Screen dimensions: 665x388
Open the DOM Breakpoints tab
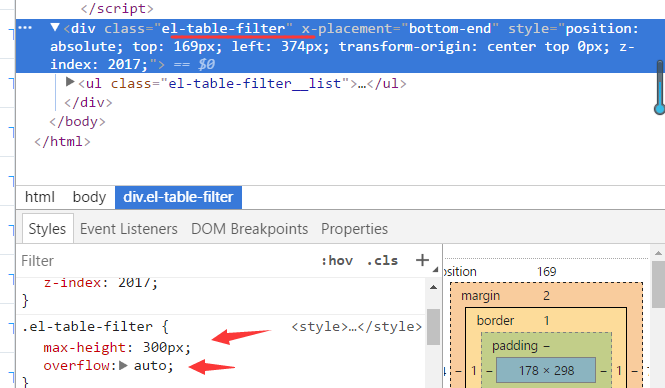coord(249,229)
